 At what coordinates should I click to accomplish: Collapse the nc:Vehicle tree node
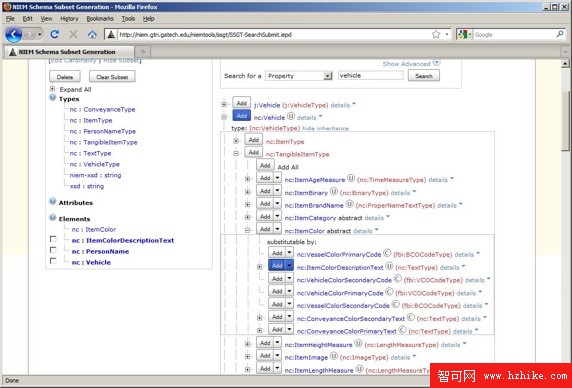[x=224, y=117]
